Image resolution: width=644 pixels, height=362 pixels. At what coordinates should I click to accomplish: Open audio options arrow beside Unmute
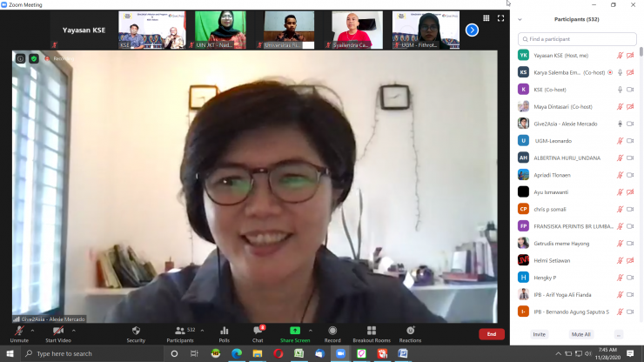coord(32,331)
